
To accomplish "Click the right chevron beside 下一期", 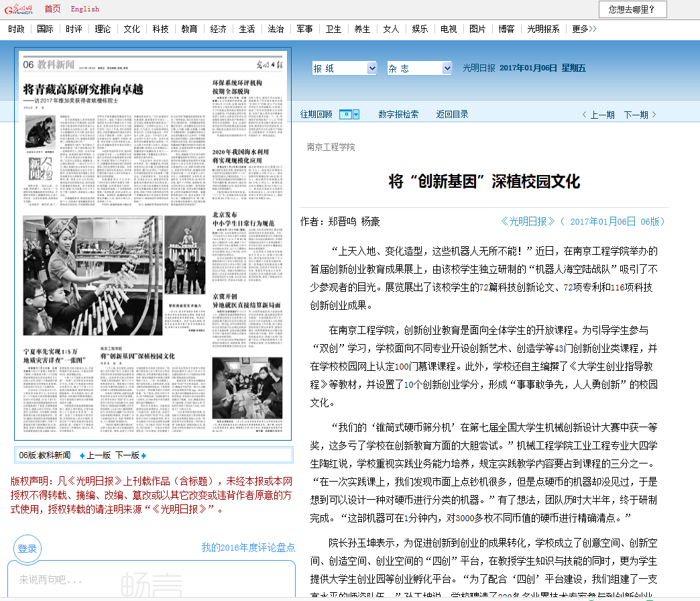I will point(654,115).
